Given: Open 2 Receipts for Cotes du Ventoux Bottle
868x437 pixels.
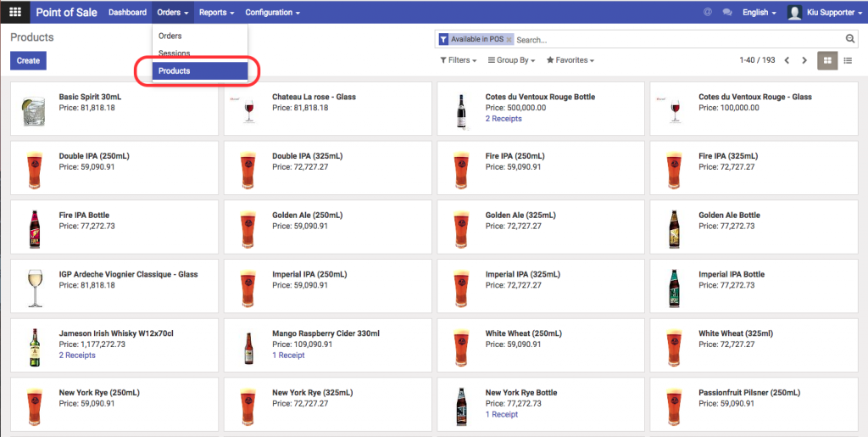Looking at the screenshot, I should [504, 119].
